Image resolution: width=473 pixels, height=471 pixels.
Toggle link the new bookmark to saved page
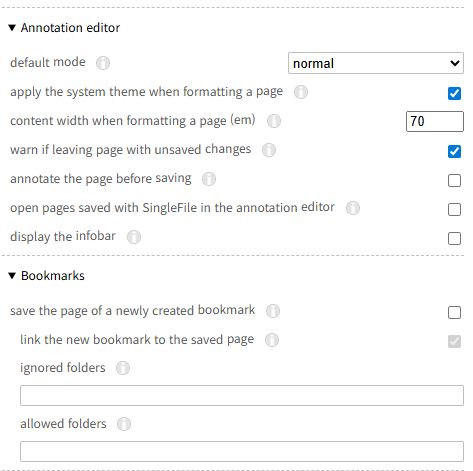coord(454,341)
